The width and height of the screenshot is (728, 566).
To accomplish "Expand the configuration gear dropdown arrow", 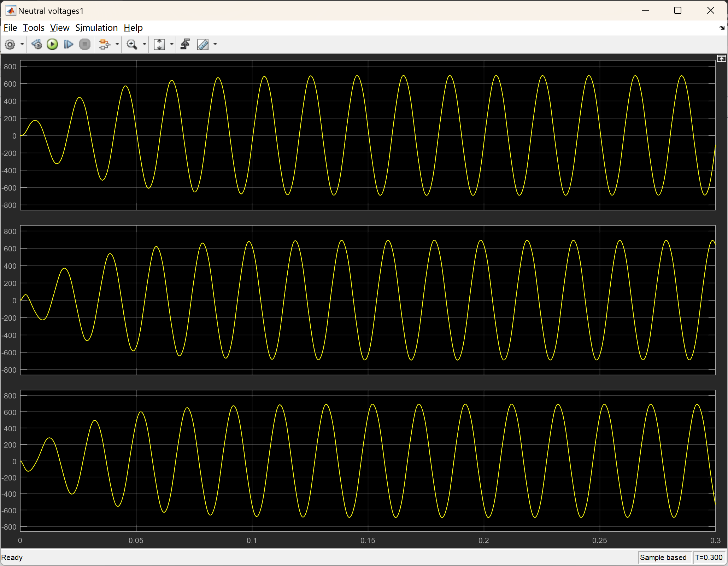I will coord(22,45).
